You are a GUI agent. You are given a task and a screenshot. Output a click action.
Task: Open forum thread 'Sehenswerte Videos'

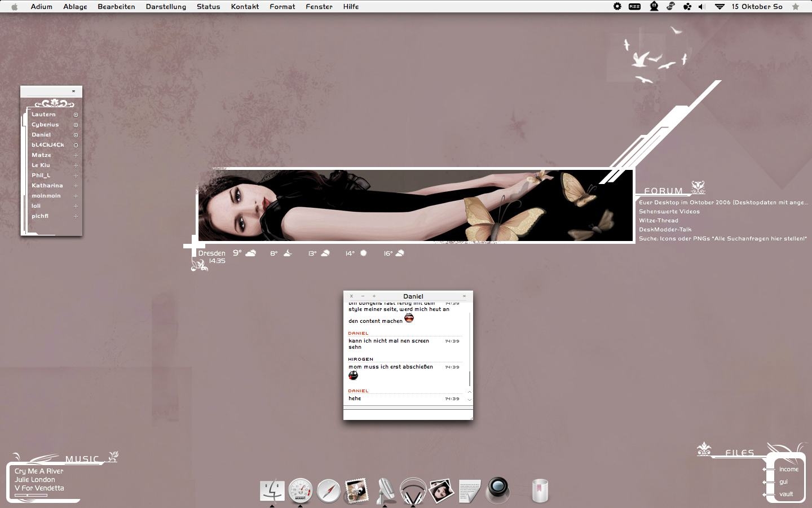pyautogui.click(x=669, y=212)
